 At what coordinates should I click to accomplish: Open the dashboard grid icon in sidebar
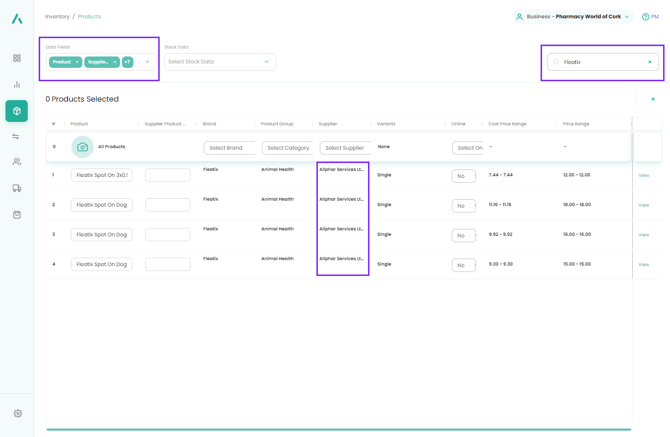pos(17,59)
